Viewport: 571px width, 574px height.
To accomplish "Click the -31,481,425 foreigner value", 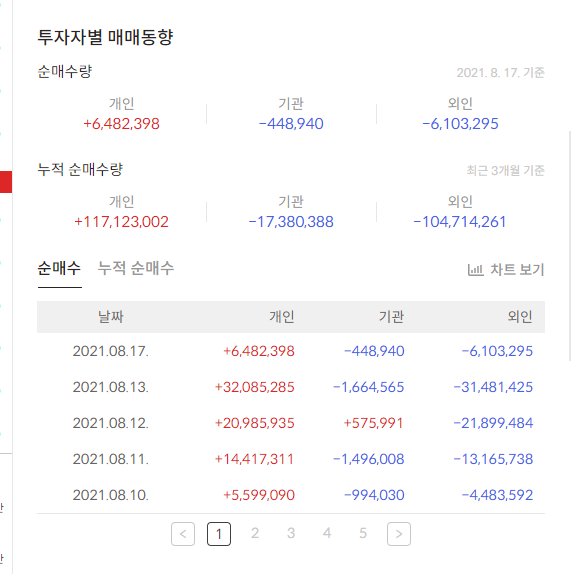I will (493, 387).
